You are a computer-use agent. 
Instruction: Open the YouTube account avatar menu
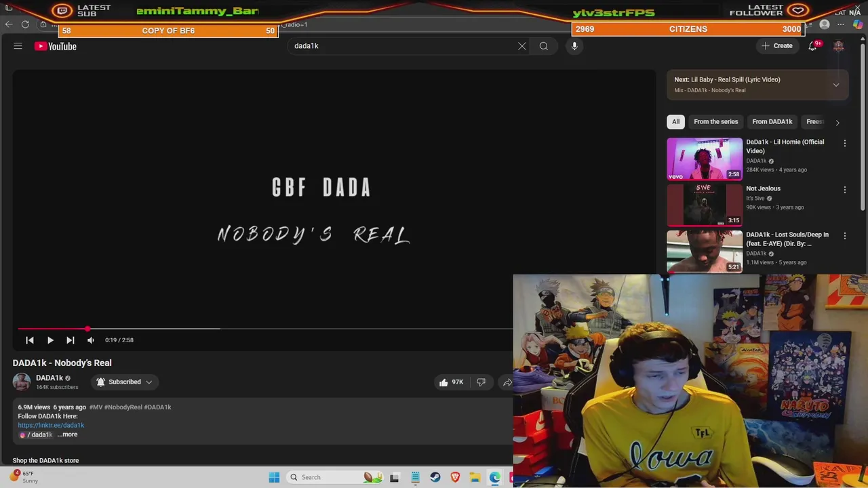click(839, 46)
